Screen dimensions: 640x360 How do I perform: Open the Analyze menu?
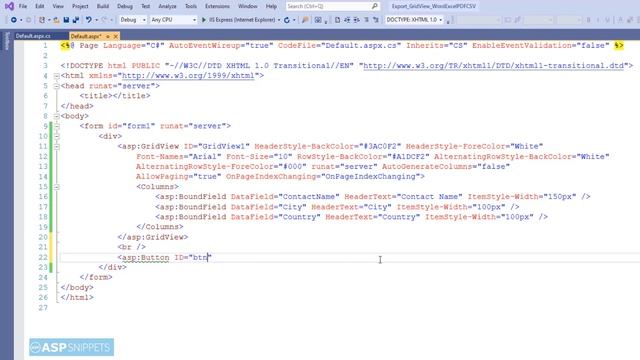(x=167, y=6)
